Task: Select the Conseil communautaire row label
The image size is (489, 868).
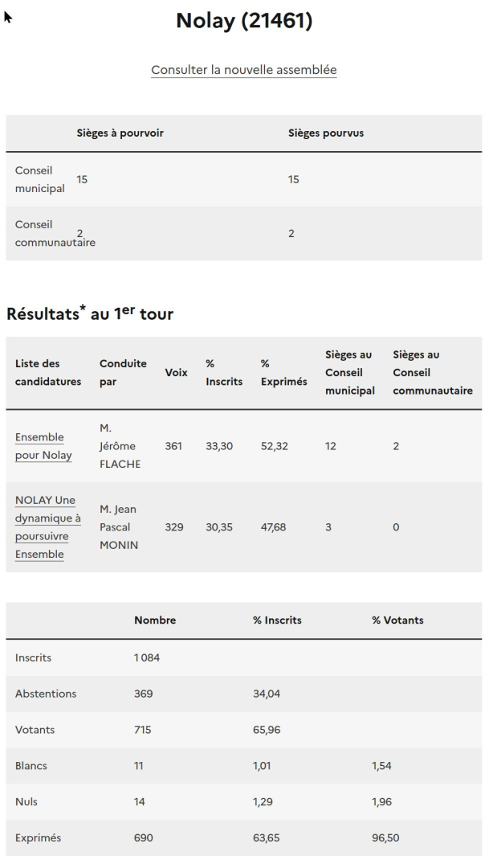Action: [x=55, y=234]
